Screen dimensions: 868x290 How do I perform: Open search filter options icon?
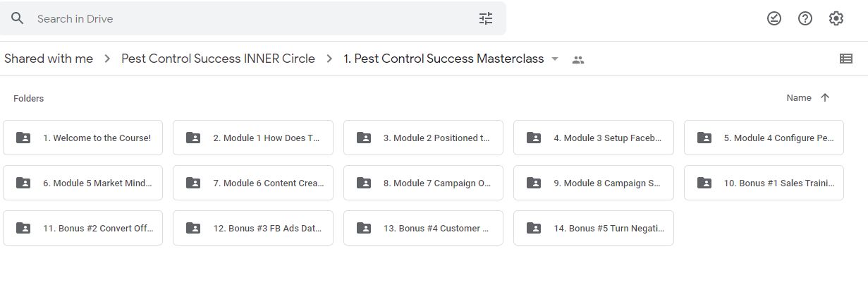click(x=486, y=18)
